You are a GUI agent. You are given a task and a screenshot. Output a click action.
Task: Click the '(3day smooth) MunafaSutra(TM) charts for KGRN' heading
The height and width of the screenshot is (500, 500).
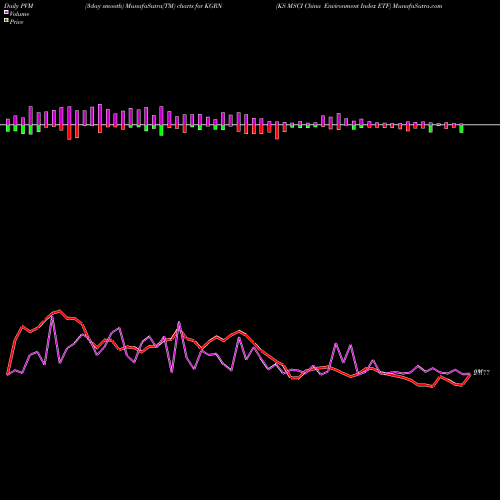click(153, 6)
